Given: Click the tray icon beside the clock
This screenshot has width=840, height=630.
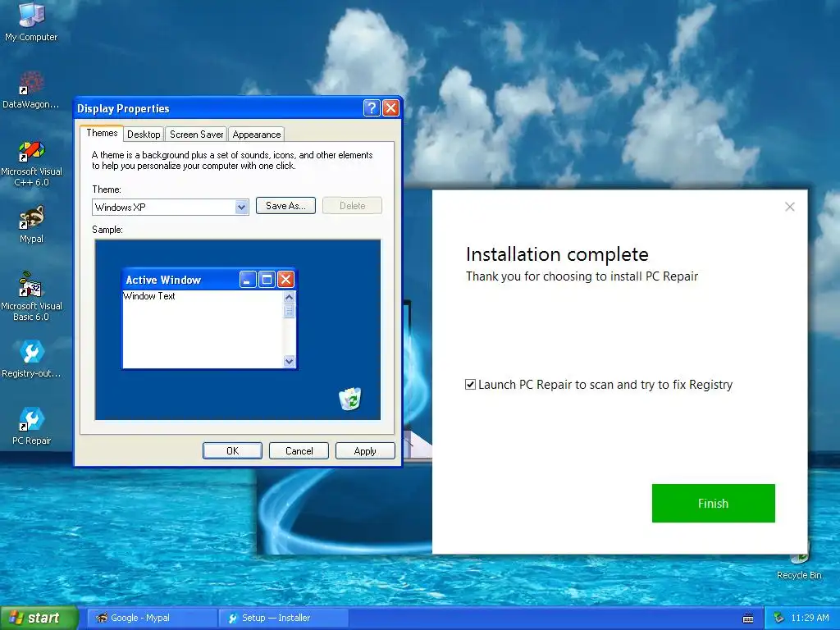Looking at the screenshot, I should 778,619.
